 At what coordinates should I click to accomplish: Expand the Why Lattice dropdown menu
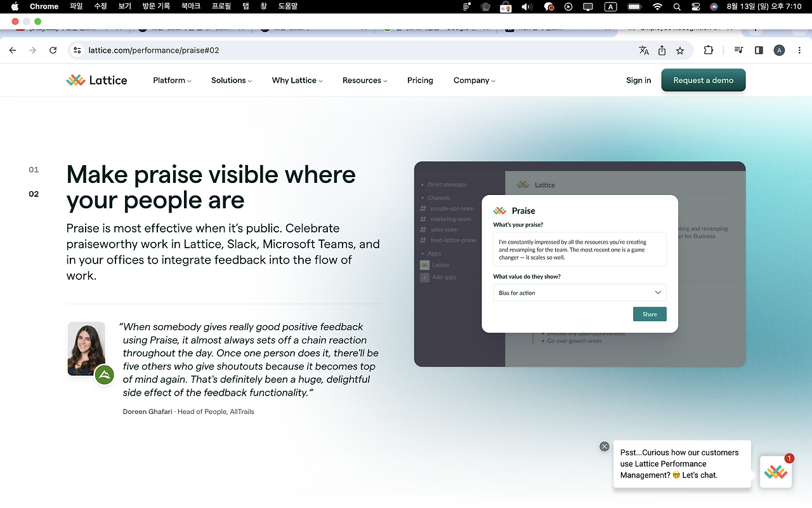[298, 80]
